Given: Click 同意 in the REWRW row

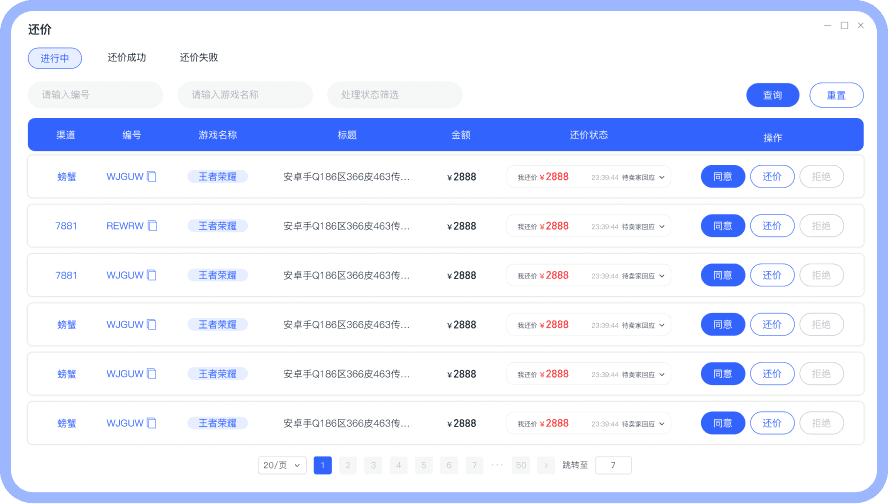Looking at the screenshot, I should tap(723, 226).
